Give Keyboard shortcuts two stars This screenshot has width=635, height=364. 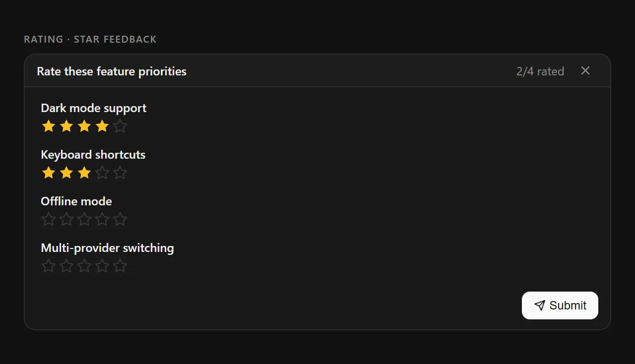66,173
